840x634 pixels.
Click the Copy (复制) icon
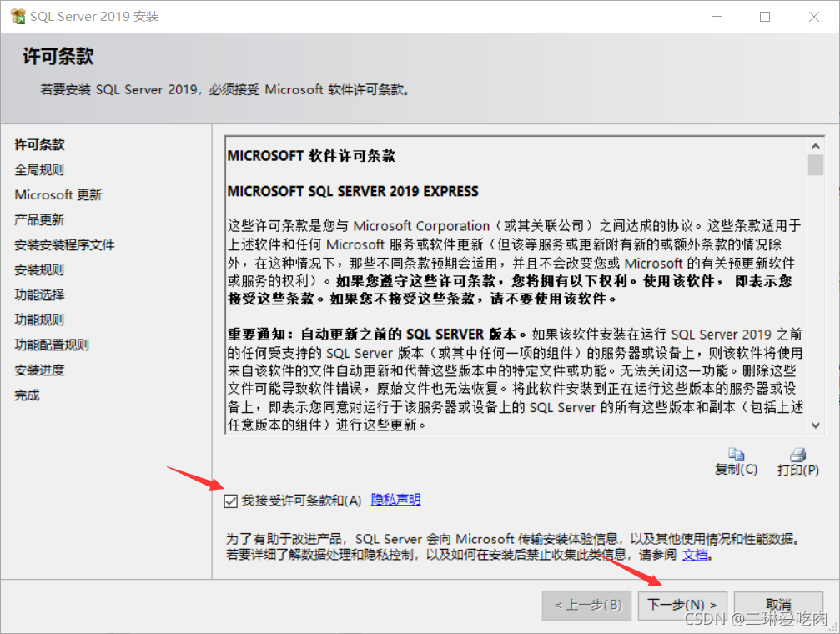click(x=736, y=455)
